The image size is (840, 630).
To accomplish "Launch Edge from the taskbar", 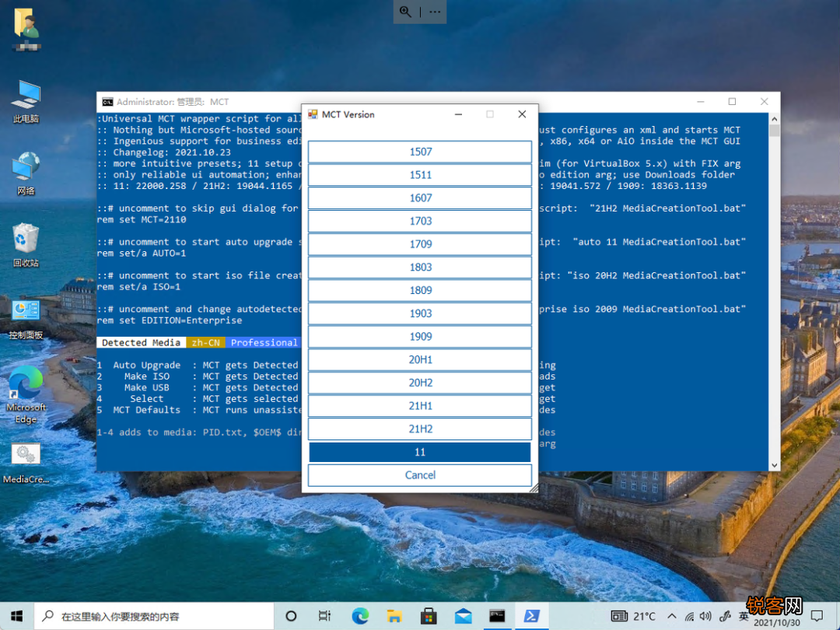I will [x=360, y=616].
